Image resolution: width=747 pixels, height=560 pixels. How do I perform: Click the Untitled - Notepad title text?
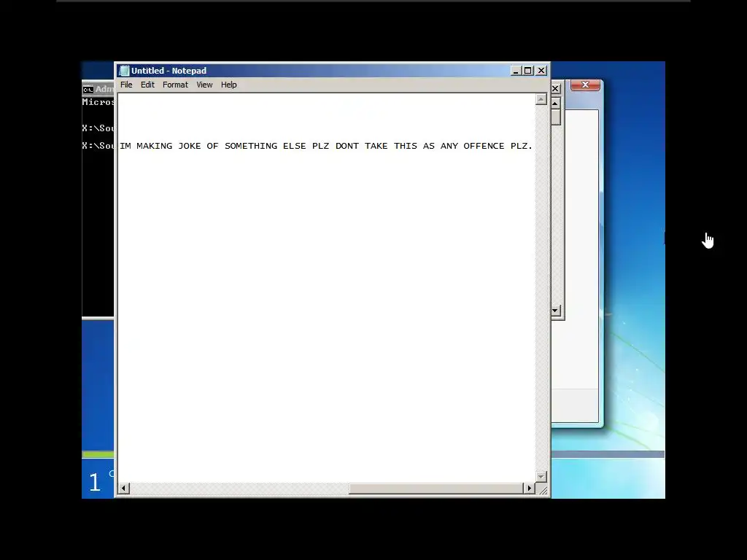point(169,71)
